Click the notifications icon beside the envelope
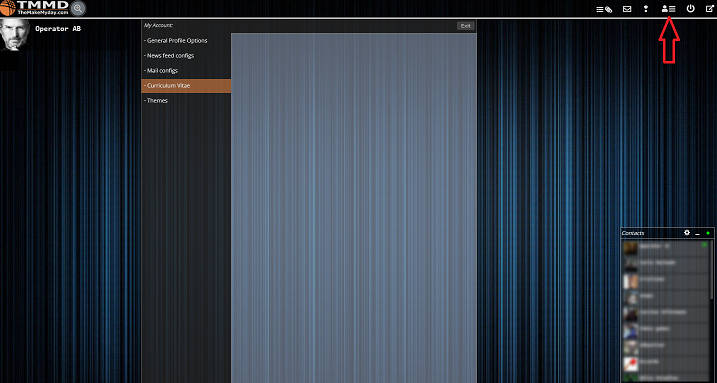 646,9
